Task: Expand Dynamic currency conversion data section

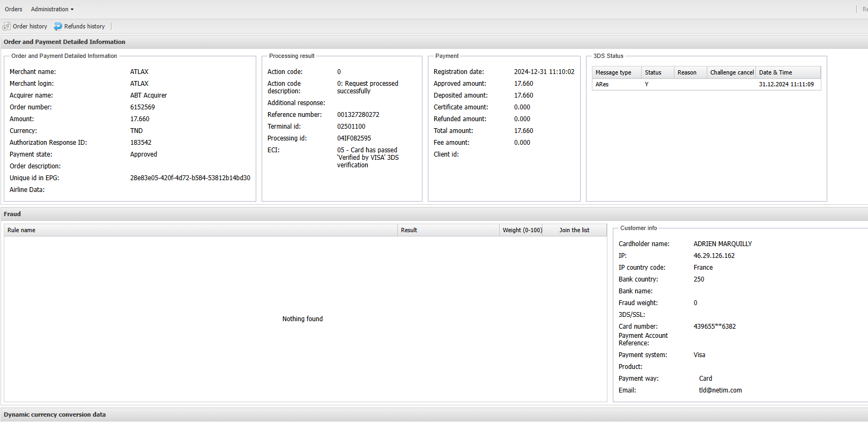Action: click(x=55, y=414)
